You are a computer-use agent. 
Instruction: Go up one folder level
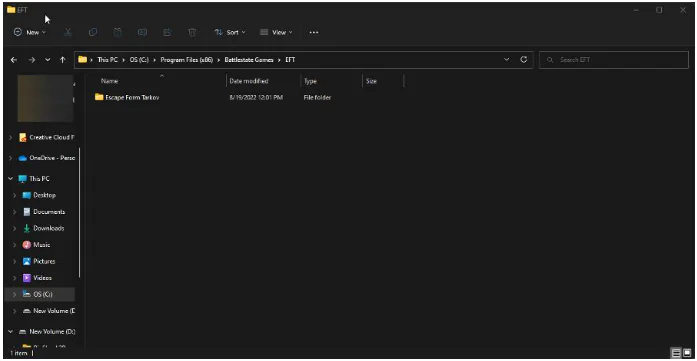(63, 60)
